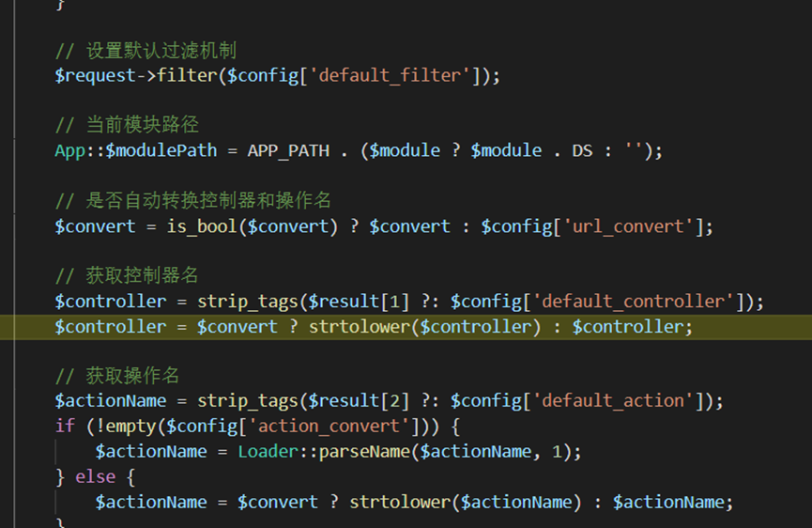Click the $result[2] array access

pyautogui.click(x=359, y=401)
